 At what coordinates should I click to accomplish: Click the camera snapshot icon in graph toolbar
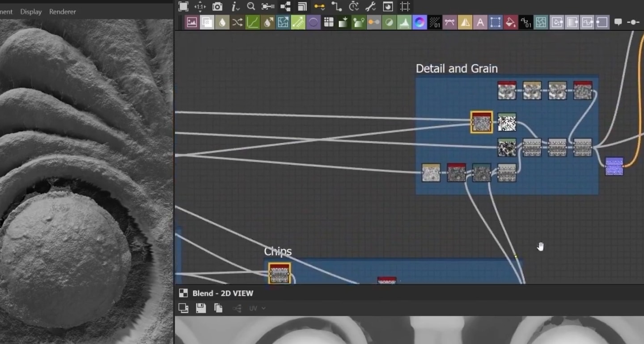tap(217, 6)
